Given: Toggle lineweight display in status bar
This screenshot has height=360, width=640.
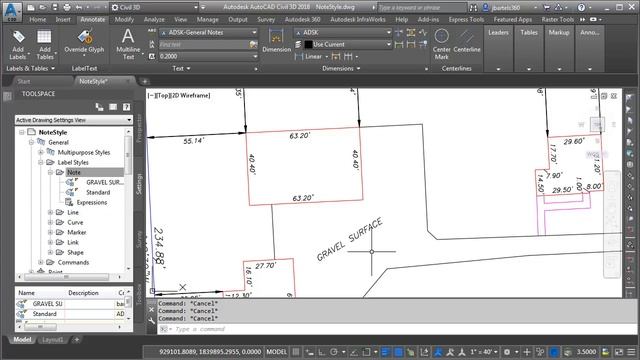Looking at the screenshot, I should pyautogui.click(x=386, y=352).
